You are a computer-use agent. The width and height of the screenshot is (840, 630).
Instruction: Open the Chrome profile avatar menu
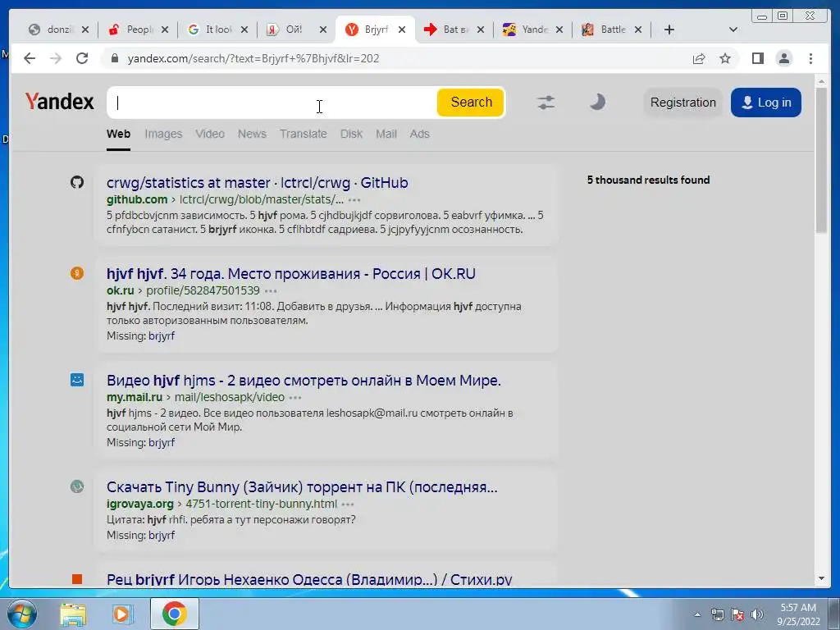click(x=784, y=58)
